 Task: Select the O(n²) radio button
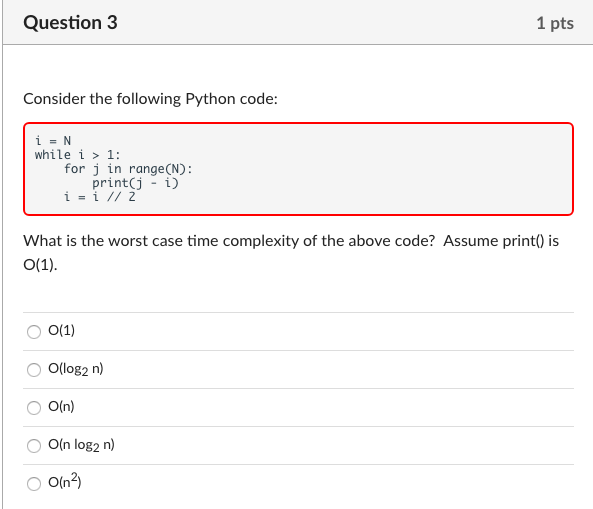tap(34, 484)
